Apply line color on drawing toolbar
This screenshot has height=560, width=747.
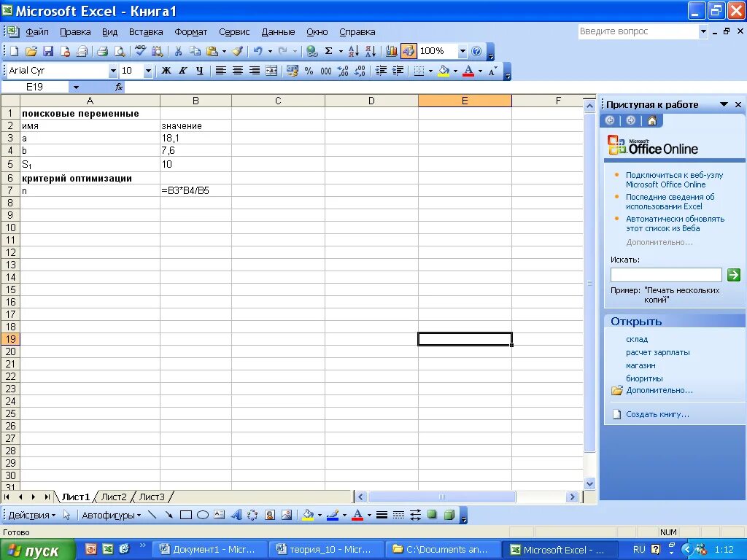333,515
